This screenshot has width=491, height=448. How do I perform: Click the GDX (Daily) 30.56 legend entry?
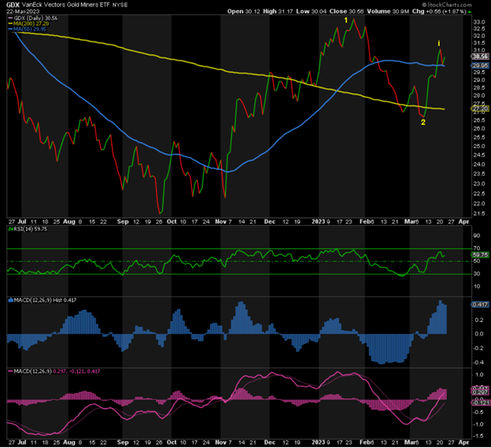(x=32, y=18)
